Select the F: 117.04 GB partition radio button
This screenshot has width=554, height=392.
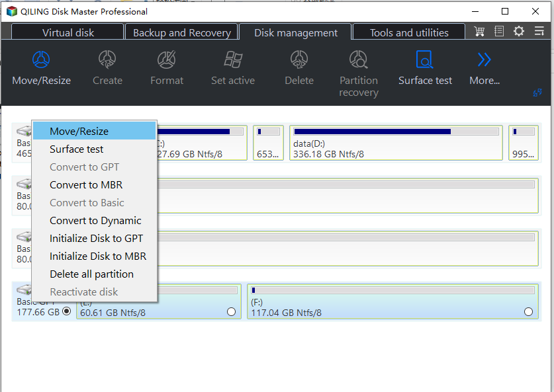(x=528, y=311)
